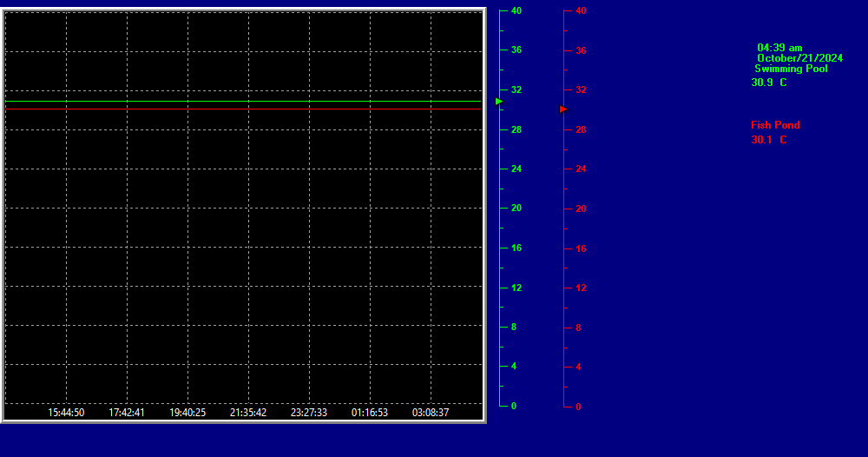Click the 19:40:25 timestamp on the time axis
The image size is (868, 457).
point(187,413)
